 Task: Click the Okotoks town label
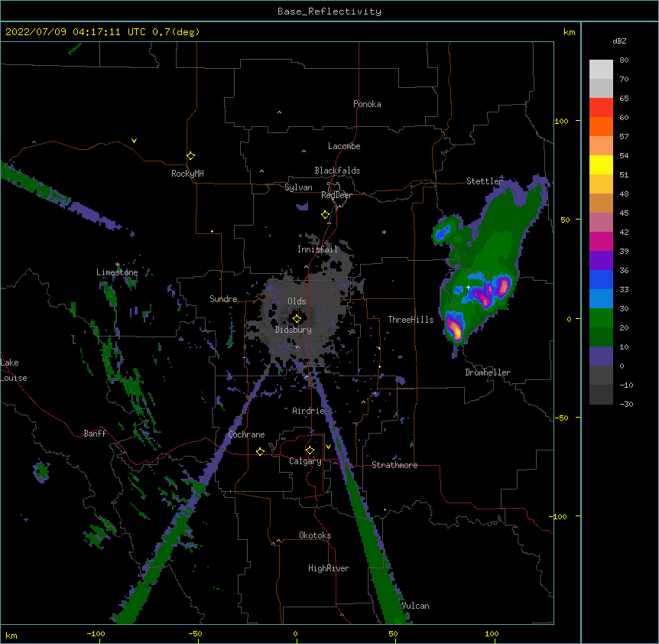pos(315,535)
